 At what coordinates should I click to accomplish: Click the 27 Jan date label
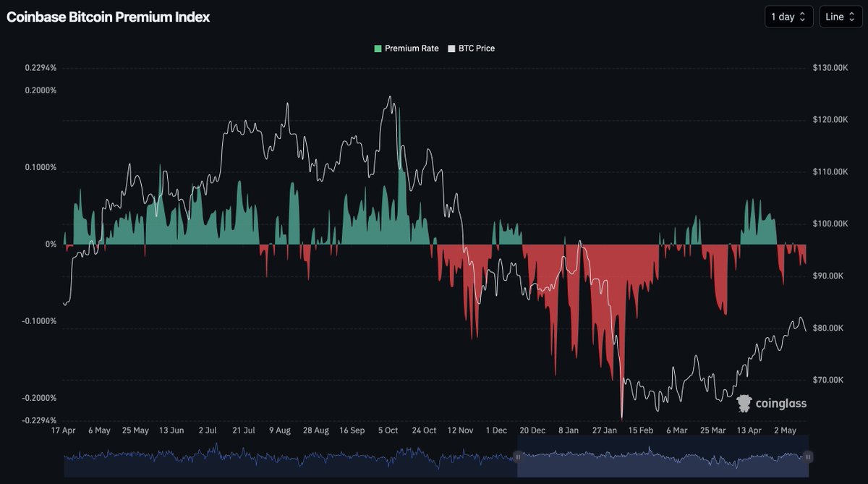point(605,430)
